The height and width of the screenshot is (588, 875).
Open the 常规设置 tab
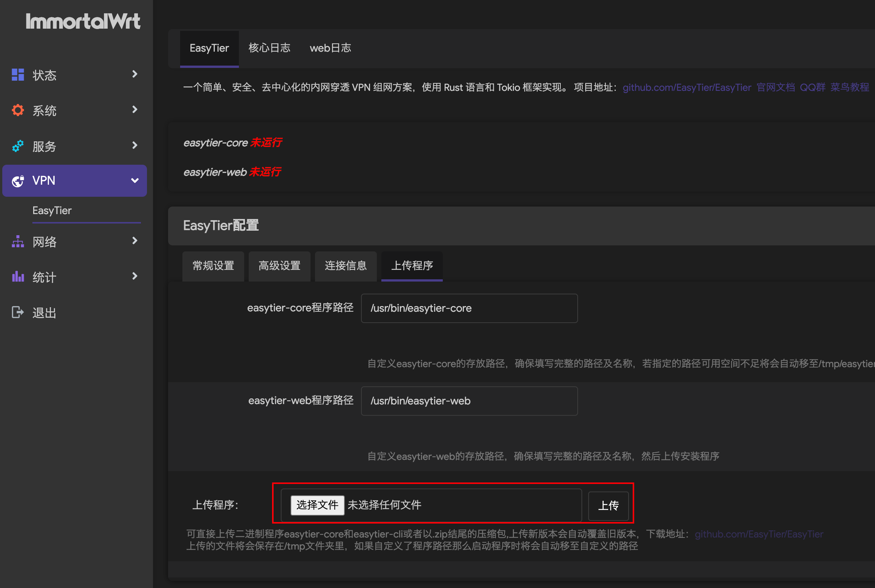(213, 266)
